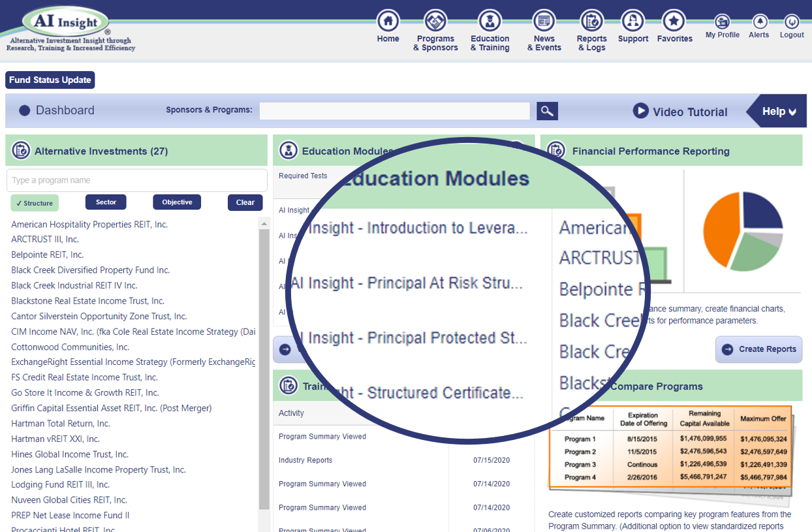Click the 07/15/2020 activity date
The height and width of the screenshot is (532, 812).
[x=492, y=460]
